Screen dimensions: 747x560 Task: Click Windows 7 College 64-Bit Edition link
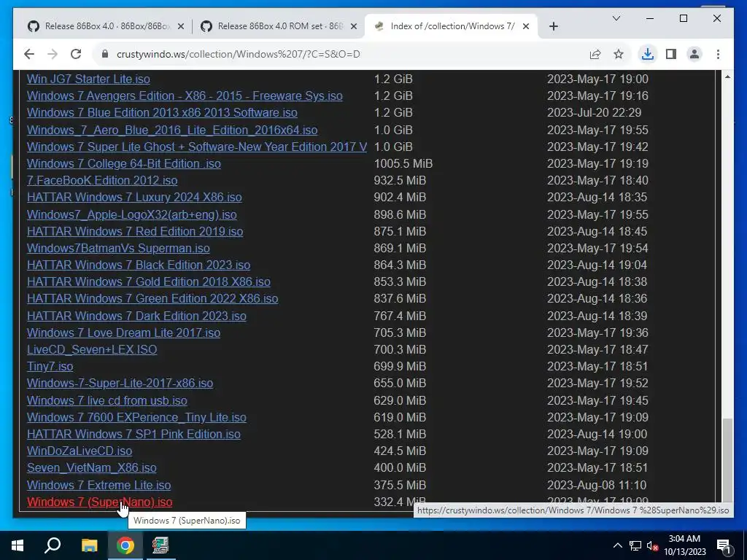coord(124,163)
